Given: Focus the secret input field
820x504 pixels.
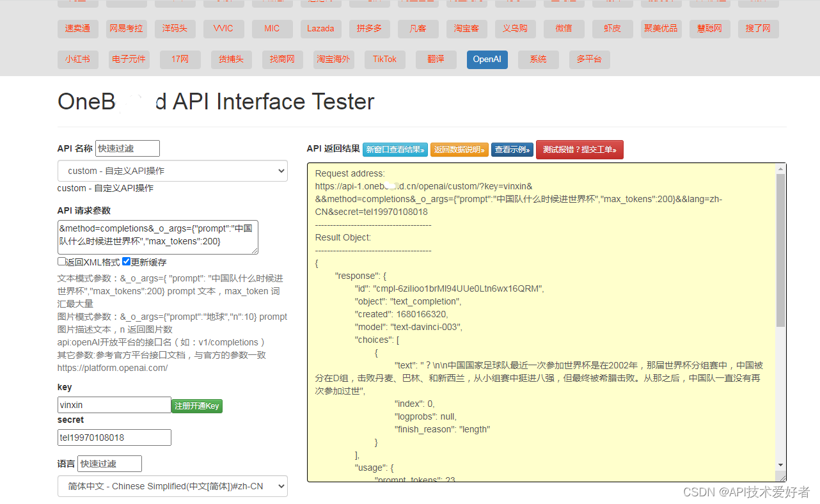Looking at the screenshot, I should (x=114, y=437).
